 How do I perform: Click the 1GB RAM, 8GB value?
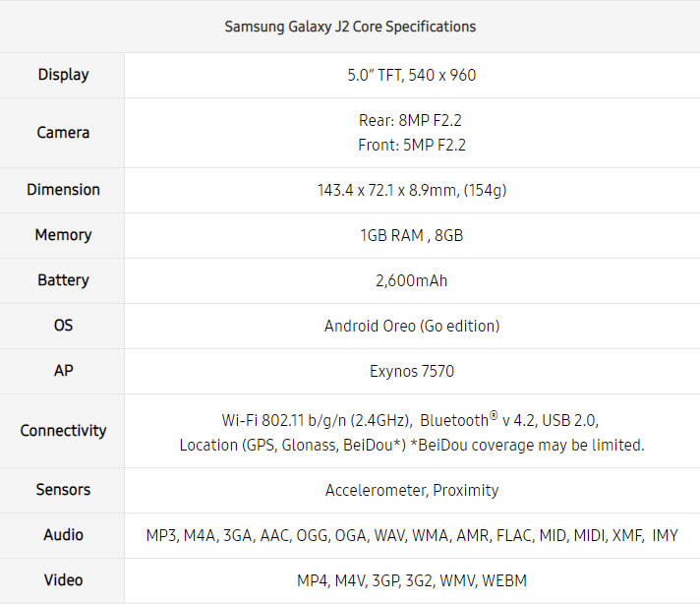(x=412, y=235)
